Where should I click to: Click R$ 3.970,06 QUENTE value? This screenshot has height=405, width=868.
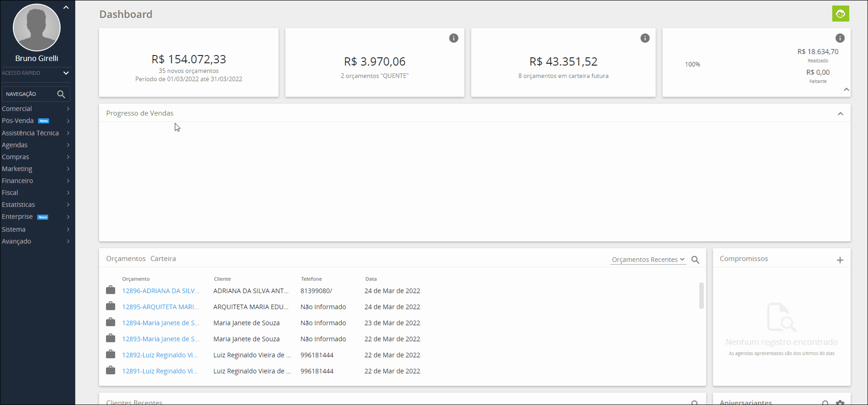pos(375,61)
